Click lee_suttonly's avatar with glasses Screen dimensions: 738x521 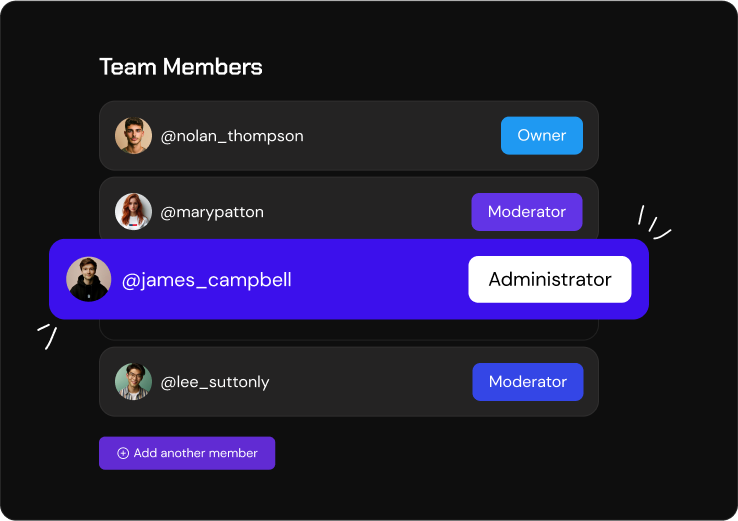coord(133,382)
